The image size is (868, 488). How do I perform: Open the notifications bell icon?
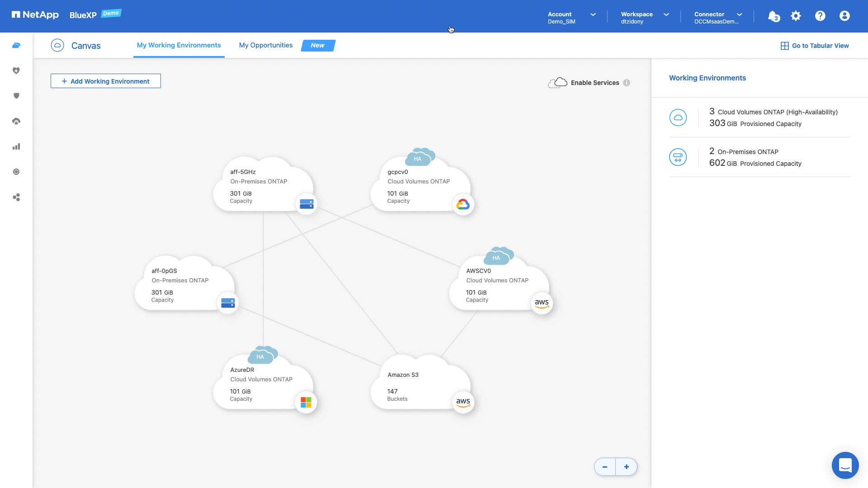(x=773, y=16)
